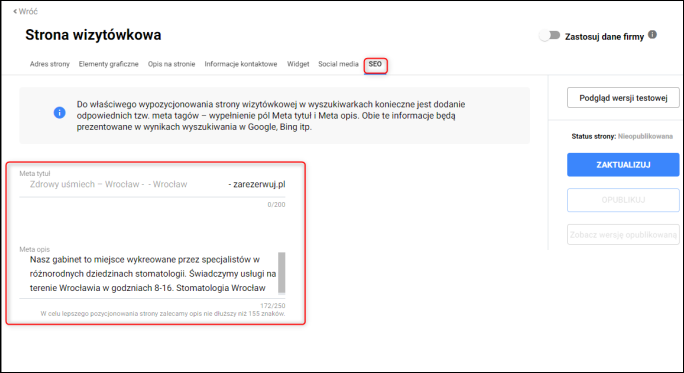Viewport: 684px width, 373px height.
Task: Open the Adres strony tab
Action: pos(50,64)
